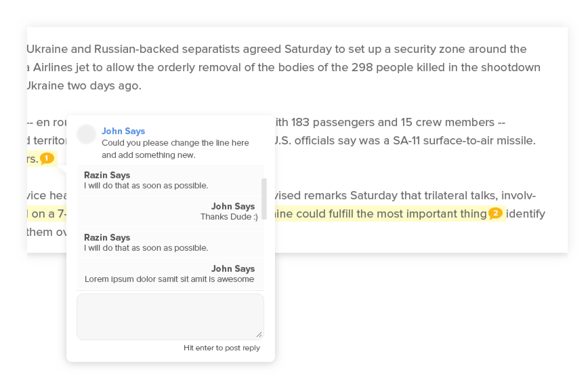Grab the reply box resize handle

[x=259, y=335]
